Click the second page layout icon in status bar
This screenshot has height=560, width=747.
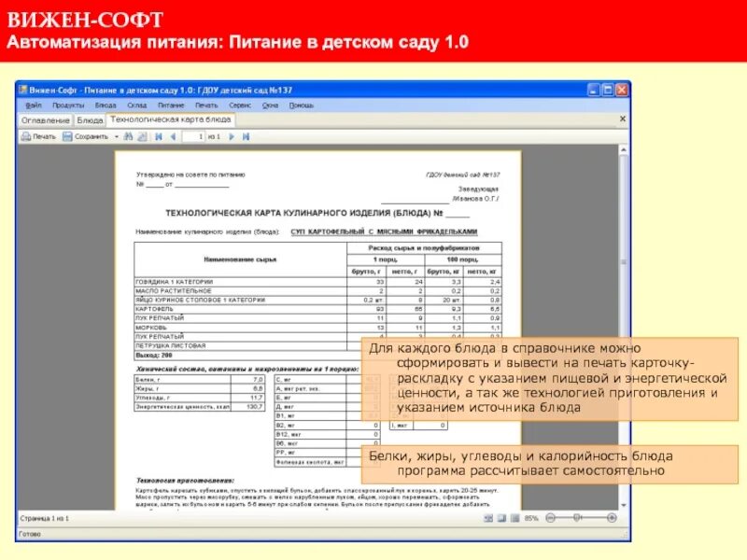[x=501, y=518]
